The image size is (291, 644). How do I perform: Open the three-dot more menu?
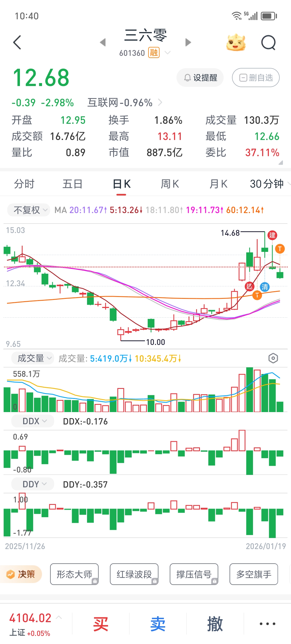[x=267, y=624]
